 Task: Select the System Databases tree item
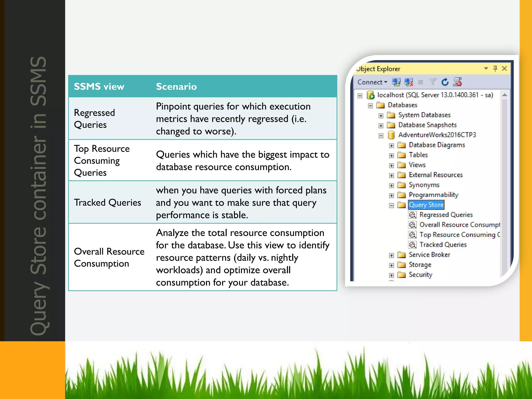[424, 115]
